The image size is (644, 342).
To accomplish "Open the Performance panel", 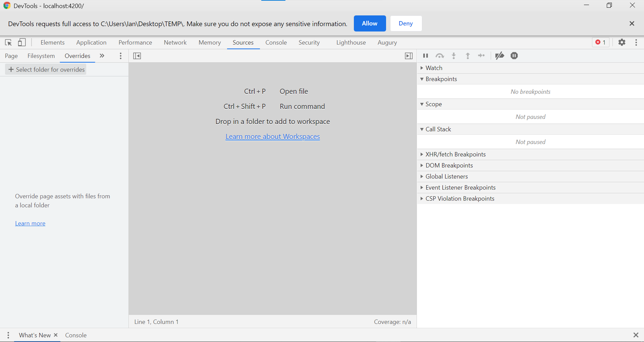I will tap(135, 43).
